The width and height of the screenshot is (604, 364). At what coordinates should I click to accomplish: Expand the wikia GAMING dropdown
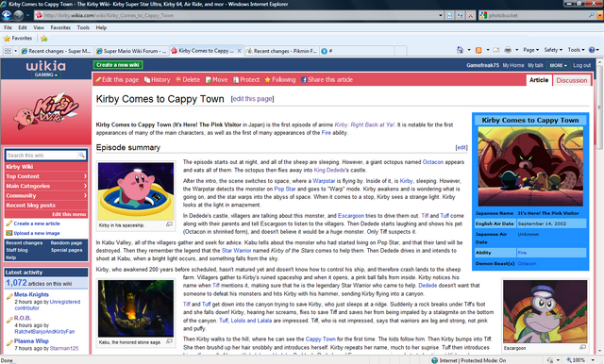pos(46,74)
